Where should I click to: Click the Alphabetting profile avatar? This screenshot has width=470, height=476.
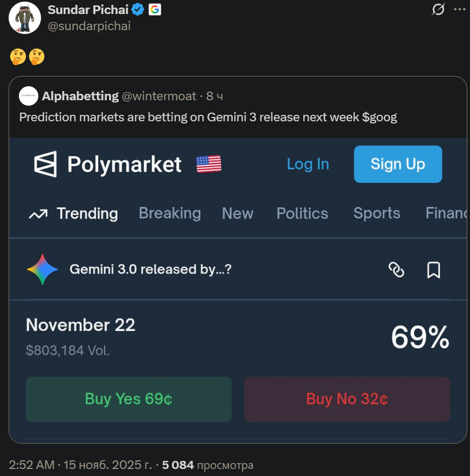pyautogui.click(x=29, y=96)
